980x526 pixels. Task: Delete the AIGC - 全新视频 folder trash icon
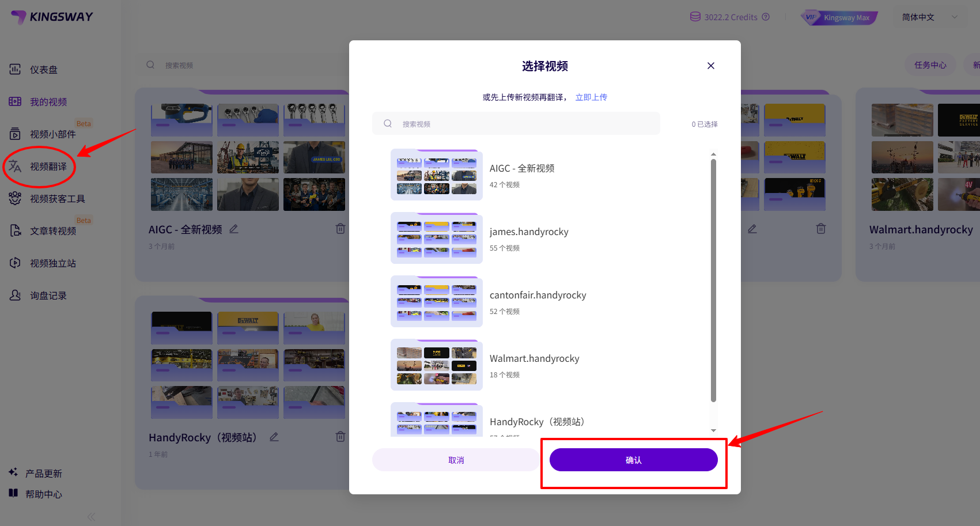340,229
